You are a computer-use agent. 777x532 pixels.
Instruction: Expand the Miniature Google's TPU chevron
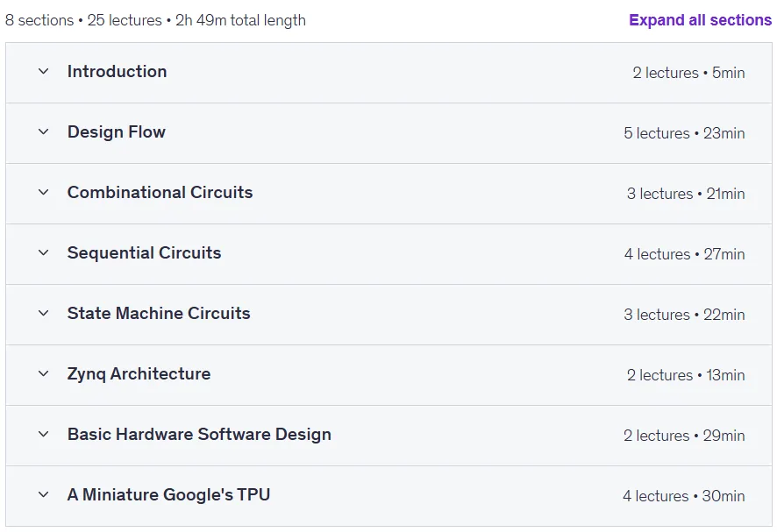44,494
